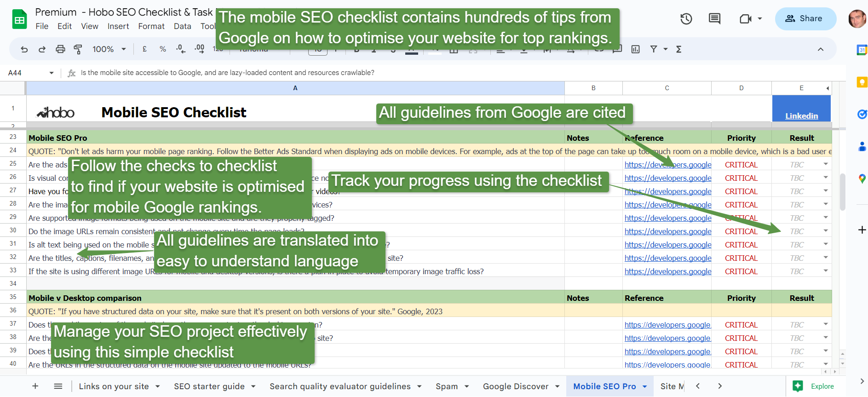Screen dimensions: 868x397
Task: Click the Meet camera icon
Action: 745,19
